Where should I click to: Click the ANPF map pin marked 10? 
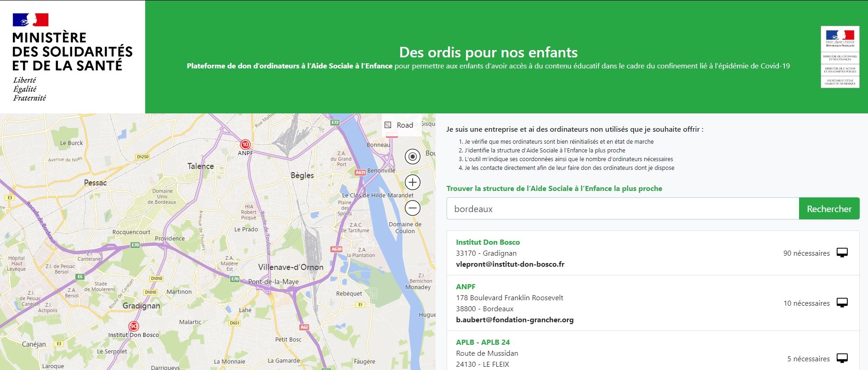point(245,144)
